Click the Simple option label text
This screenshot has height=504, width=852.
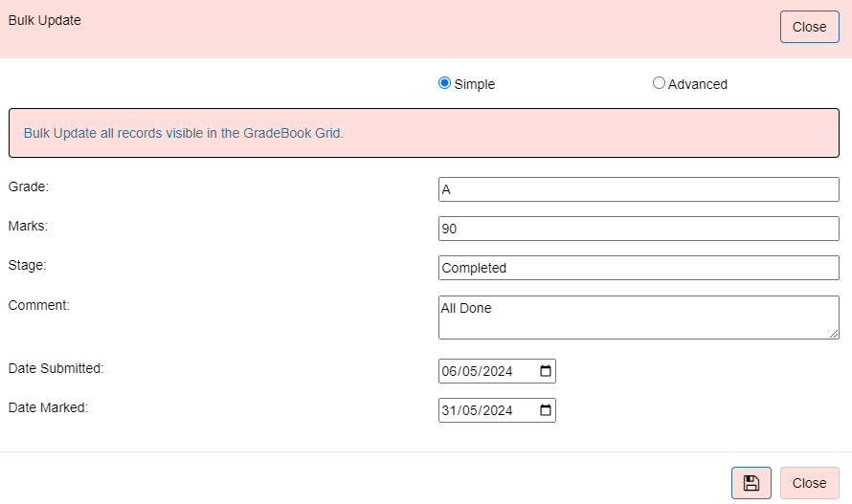pyautogui.click(x=475, y=84)
